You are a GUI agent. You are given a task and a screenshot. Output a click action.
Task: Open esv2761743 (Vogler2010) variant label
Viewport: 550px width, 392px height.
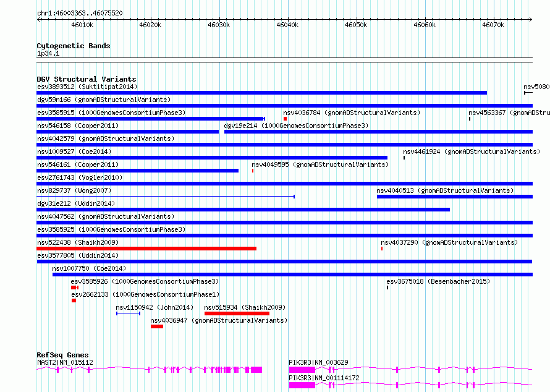[80, 177]
